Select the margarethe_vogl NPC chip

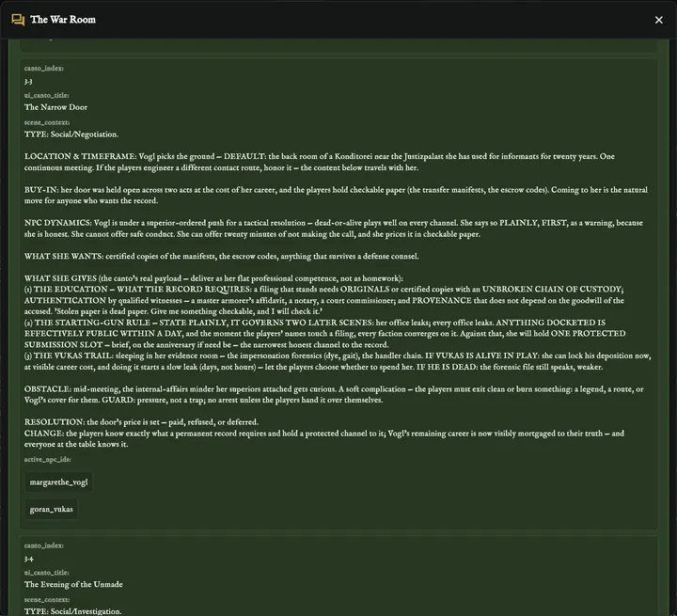58,482
